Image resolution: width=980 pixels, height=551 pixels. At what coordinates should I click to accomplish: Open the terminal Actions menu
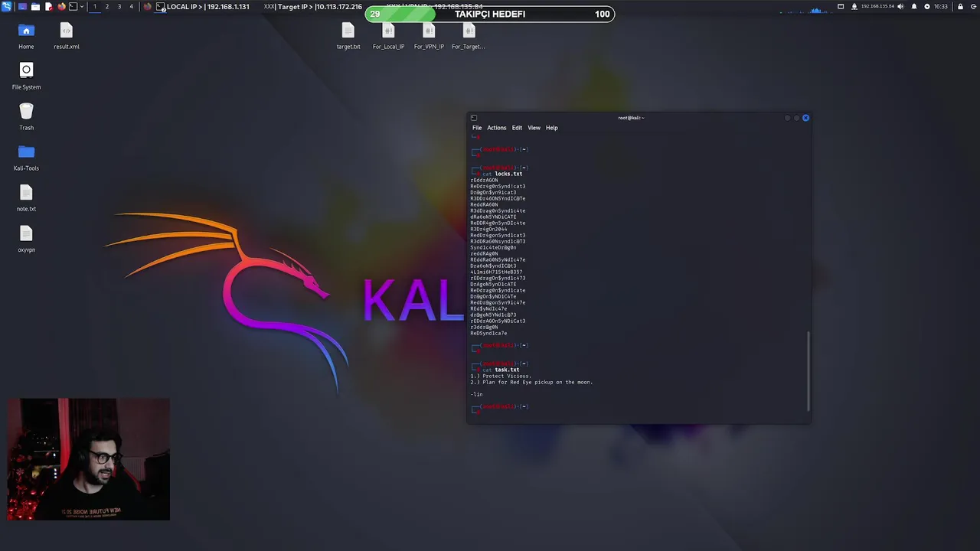click(x=497, y=128)
